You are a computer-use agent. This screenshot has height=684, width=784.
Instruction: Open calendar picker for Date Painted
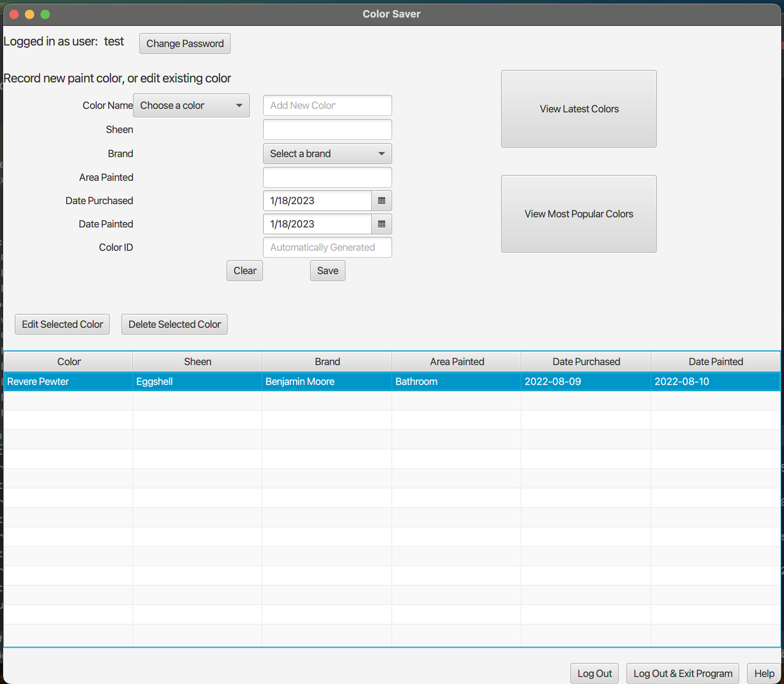[381, 224]
